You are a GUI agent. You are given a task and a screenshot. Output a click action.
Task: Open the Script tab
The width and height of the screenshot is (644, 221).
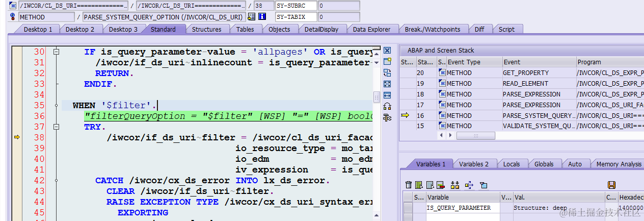coord(506,29)
